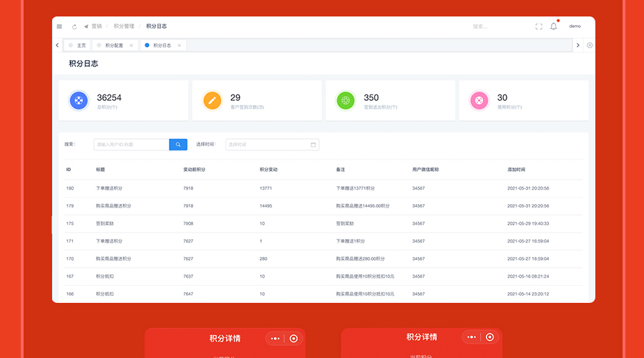
Task: Open more options in right 积分详情 panel
Action: (472, 337)
